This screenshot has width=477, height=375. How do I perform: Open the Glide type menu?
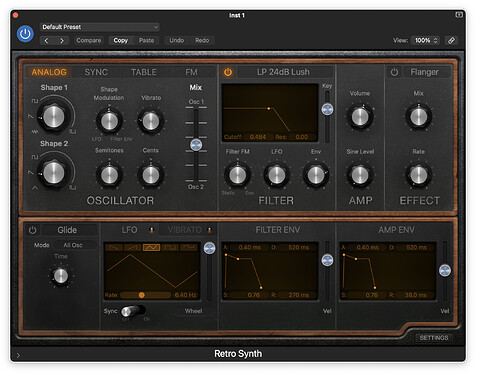(x=68, y=230)
